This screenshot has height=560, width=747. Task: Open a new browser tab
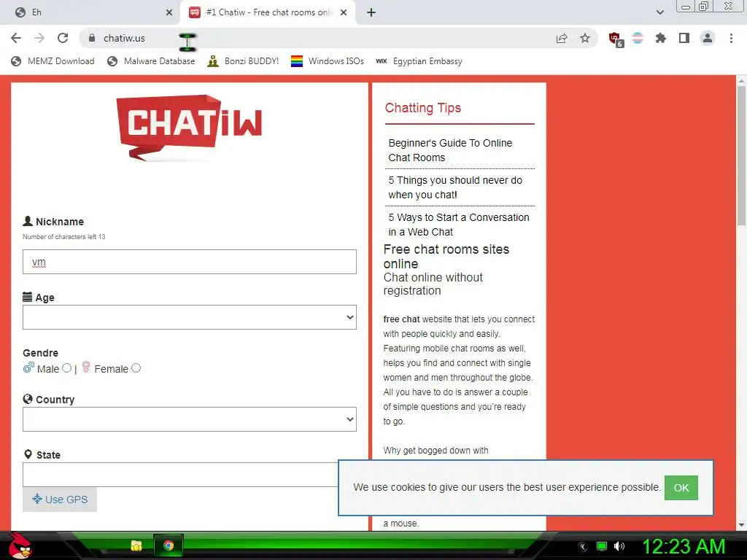point(371,12)
